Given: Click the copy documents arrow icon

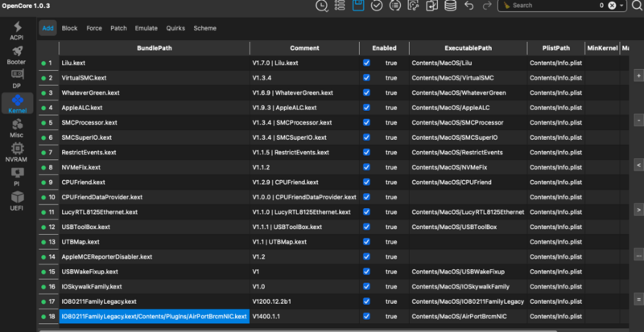Looking at the screenshot, I should (x=431, y=6).
